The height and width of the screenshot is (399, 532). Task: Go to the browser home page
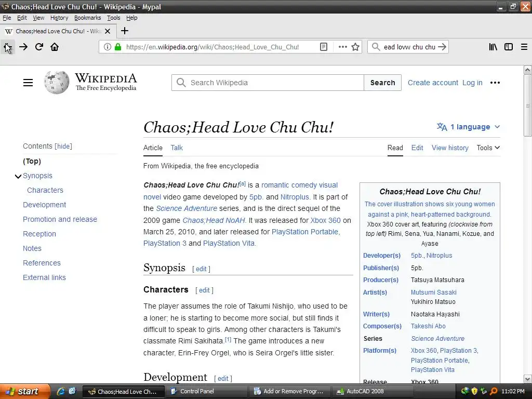click(x=55, y=47)
